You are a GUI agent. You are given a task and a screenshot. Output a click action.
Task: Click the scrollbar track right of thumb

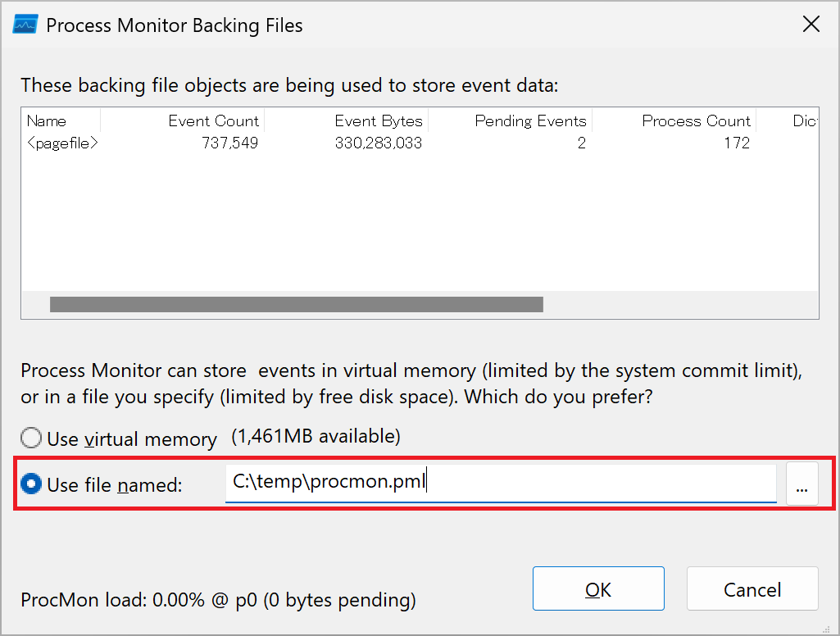[x=680, y=304]
